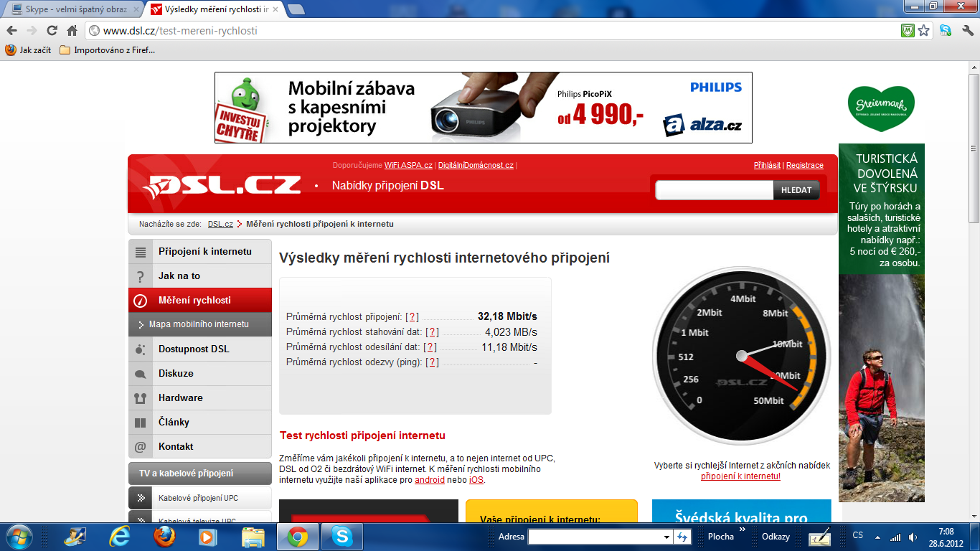Viewport: 980px width, 551px height.
Task: Close the 'Výsledky měření rychlosti' tab
Action: (x=277, y=9)
